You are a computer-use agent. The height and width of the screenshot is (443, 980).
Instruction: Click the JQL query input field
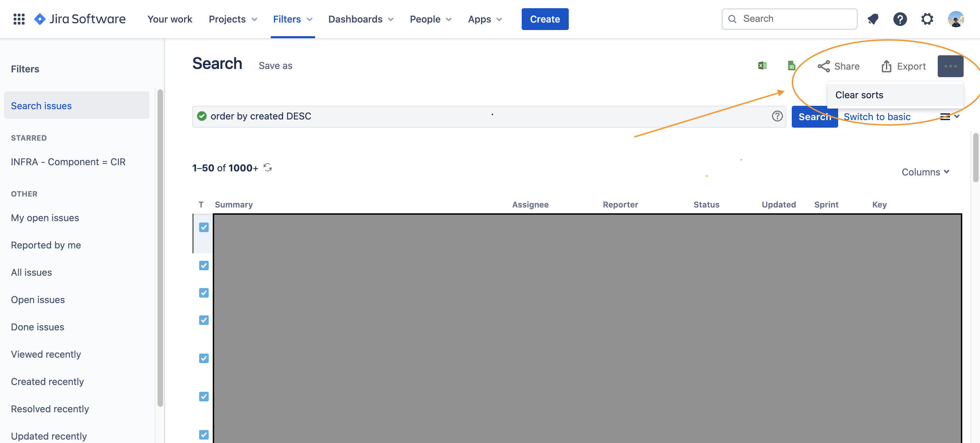click(x=489, y=116)
